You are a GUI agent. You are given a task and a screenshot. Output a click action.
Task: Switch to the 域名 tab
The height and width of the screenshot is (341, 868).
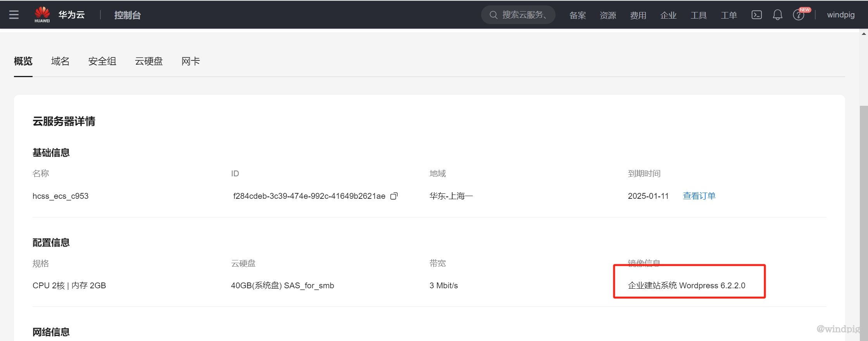[60, 61]
